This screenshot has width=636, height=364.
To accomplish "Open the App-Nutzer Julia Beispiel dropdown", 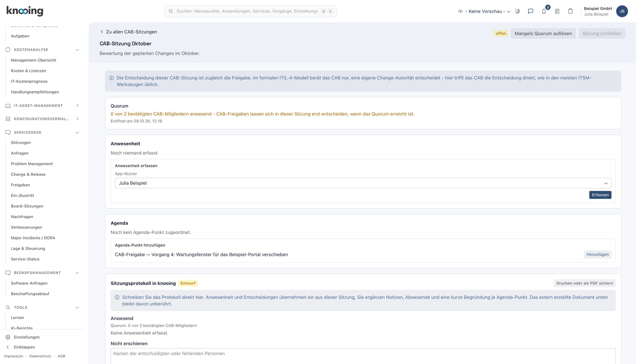I will coord(363,183).
